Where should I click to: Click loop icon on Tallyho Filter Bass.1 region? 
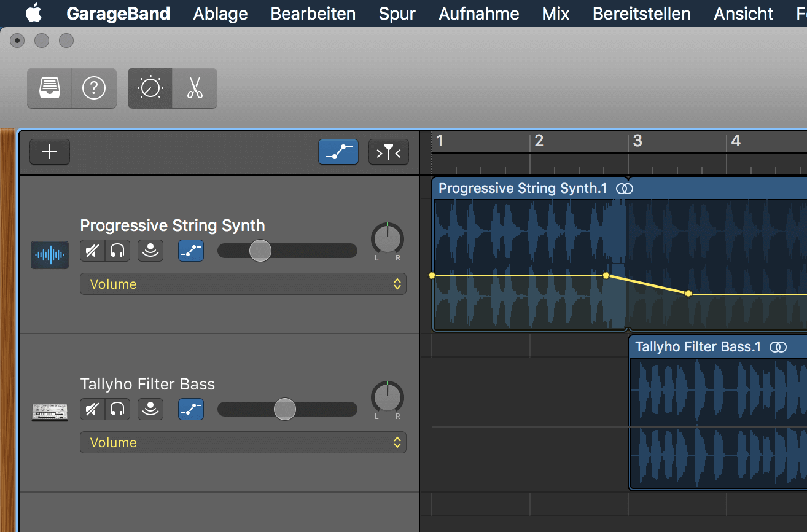[778, 347]
